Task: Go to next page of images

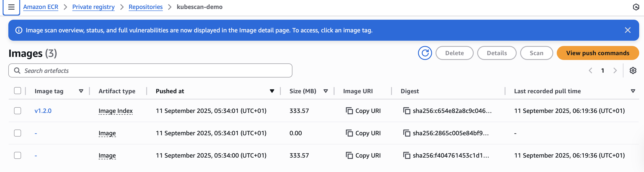Action: pyautogui.click(x=615, y=71)
